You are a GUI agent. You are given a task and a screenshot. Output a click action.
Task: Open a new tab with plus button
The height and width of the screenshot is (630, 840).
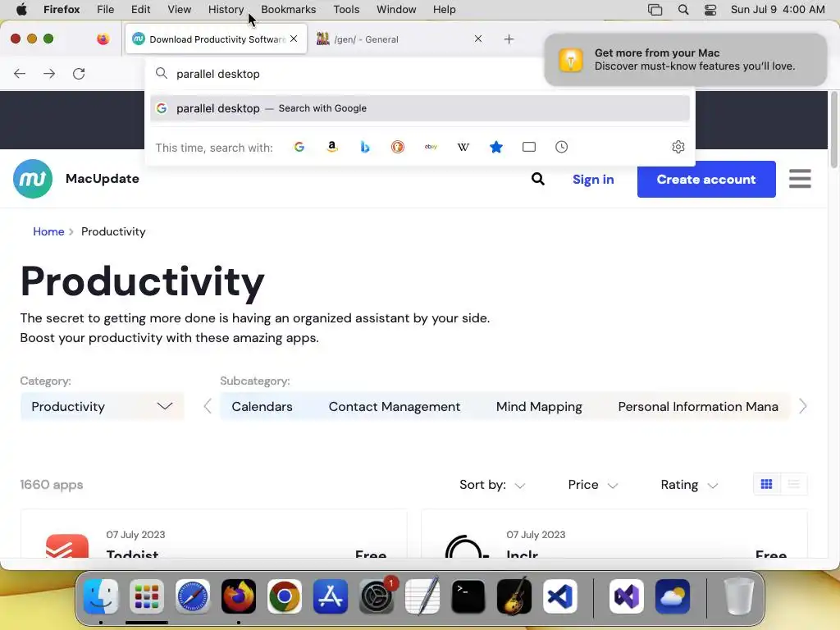pyautogui.click(x=509, y=39)
